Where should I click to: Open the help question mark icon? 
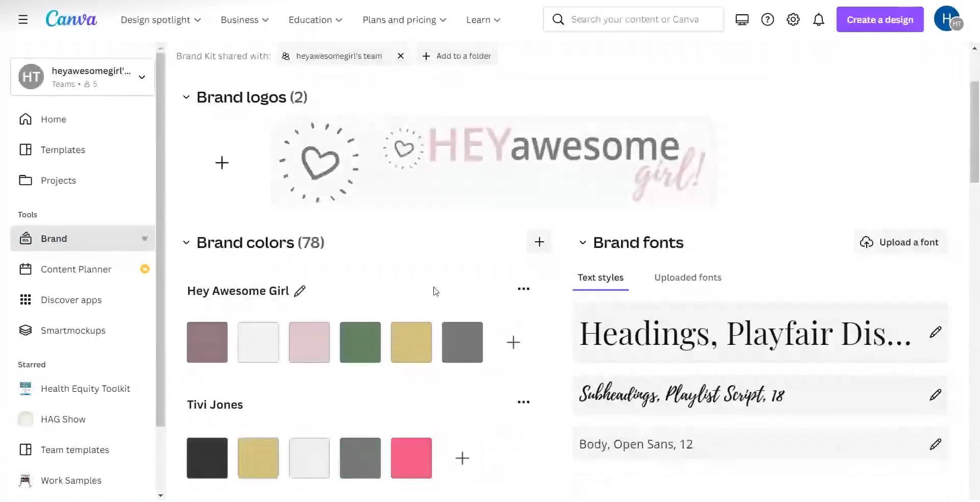coord(768,20)
